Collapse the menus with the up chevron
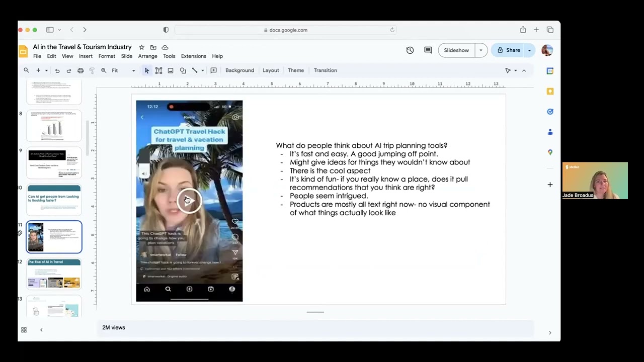This screenshot has width=644, height=362. 524,70
